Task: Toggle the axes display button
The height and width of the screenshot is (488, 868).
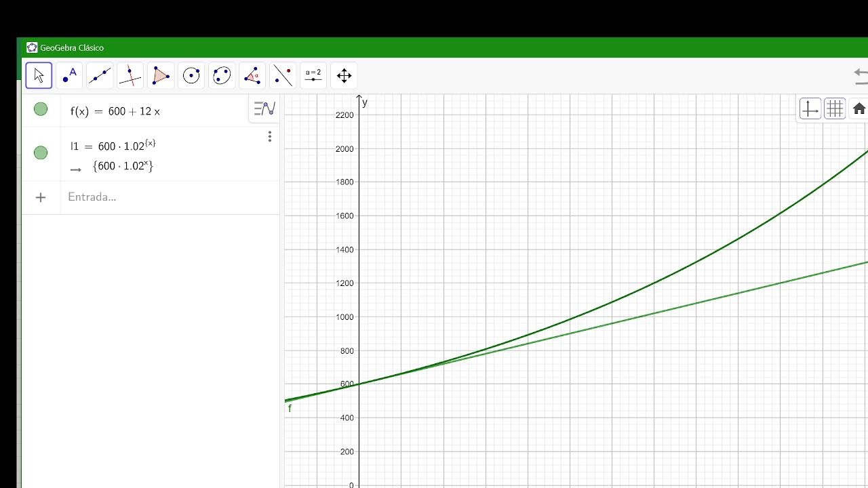Action: 810,108
